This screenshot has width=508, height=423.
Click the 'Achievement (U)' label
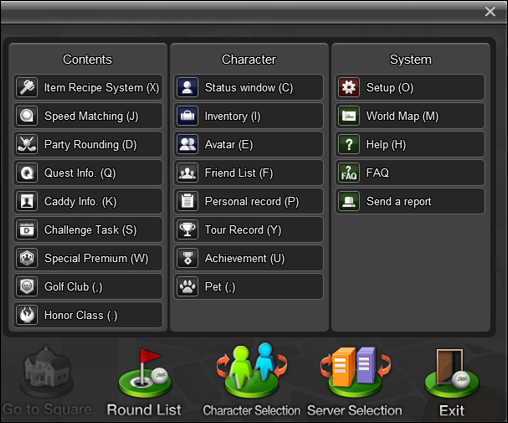click(245, 258)
